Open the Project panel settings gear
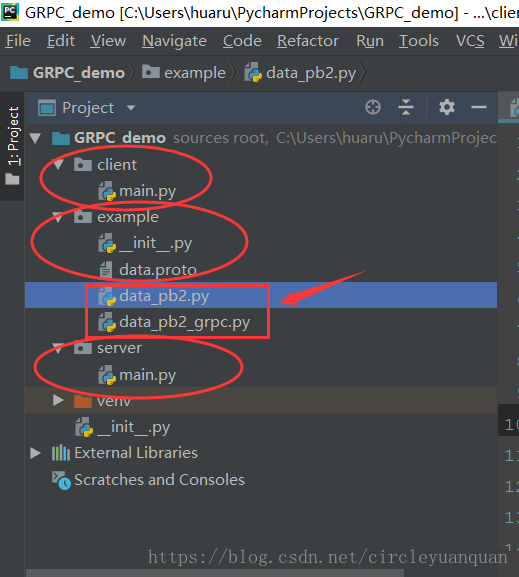Image resolution: width=519 pixels, height=577 pixels. pos(447,107)
